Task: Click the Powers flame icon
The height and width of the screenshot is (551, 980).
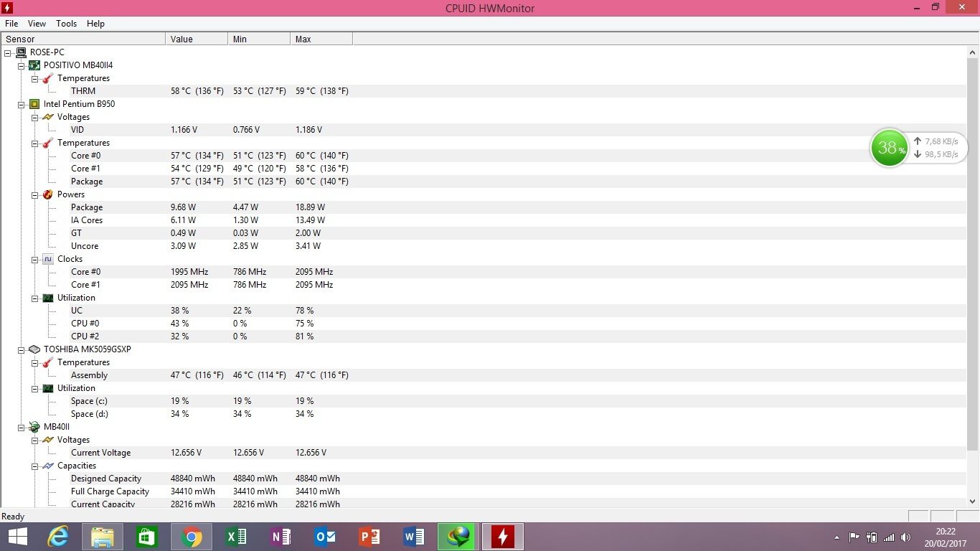Action: pyautogui.click(x=47, y=194)
